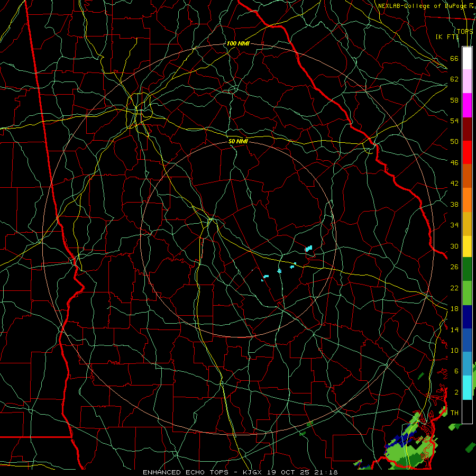The height and width of the screenshot is (476, 476).
Task: Click the legend value '54'
Action: point(454,121)
